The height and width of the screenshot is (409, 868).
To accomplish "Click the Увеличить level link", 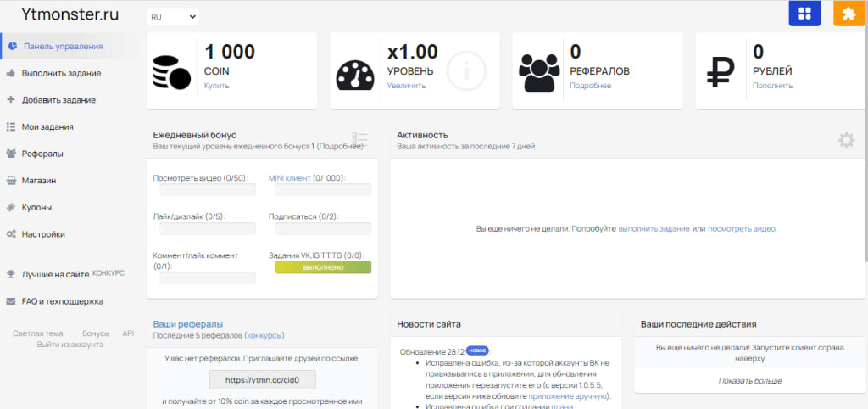I will point(406,86).
